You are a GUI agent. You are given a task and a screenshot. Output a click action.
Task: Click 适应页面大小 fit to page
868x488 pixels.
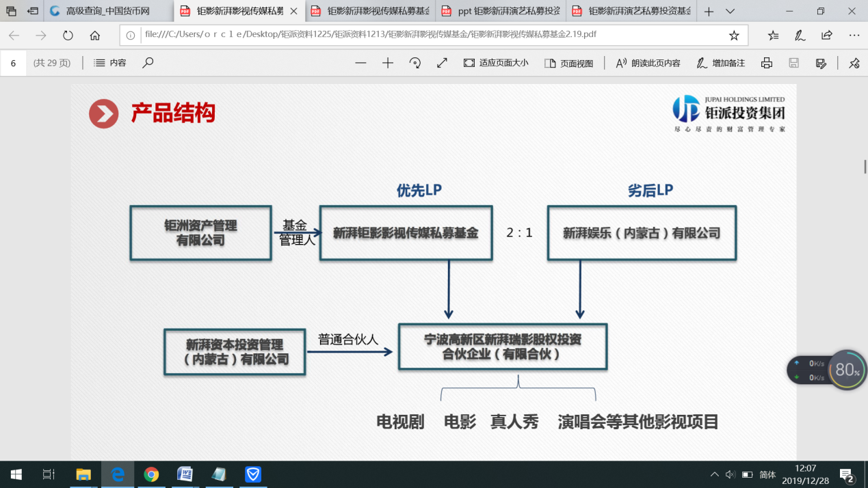pos(496,63)
